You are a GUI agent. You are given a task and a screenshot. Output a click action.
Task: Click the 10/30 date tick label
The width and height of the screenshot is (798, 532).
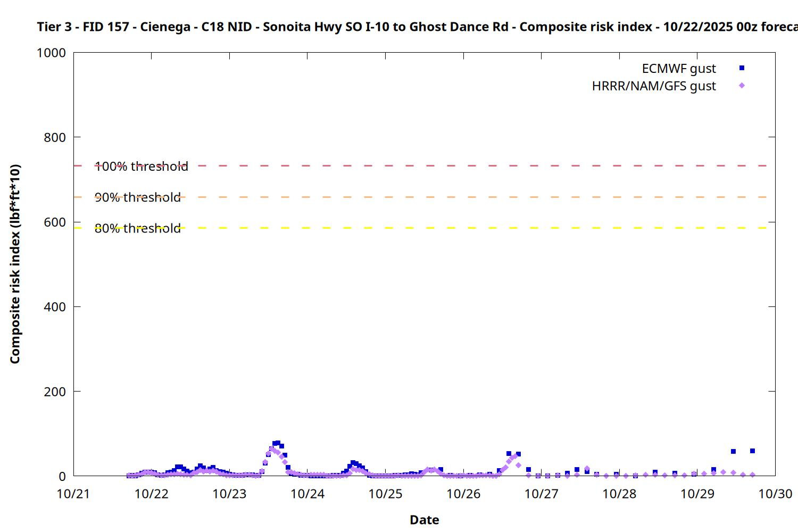click(x=775, y=494)
